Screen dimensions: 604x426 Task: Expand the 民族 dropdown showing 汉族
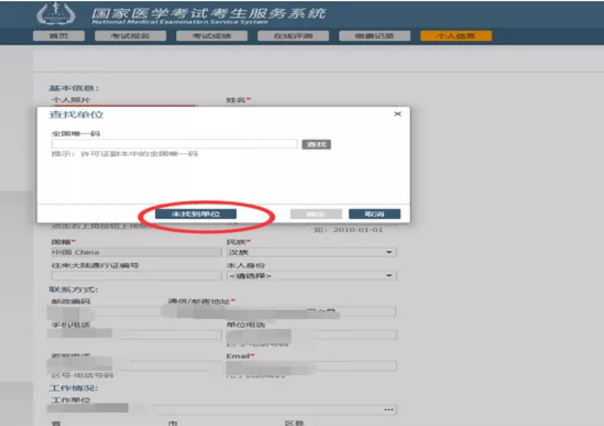click(x=311, y=253)
